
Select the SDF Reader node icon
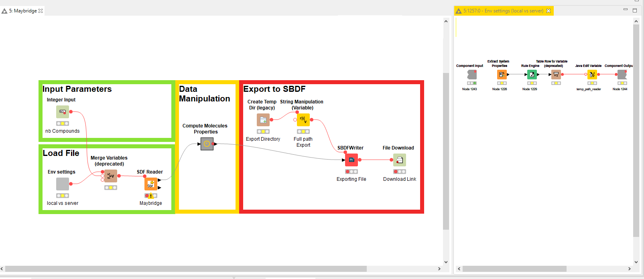pyautogui.click(x=151, y=184)
